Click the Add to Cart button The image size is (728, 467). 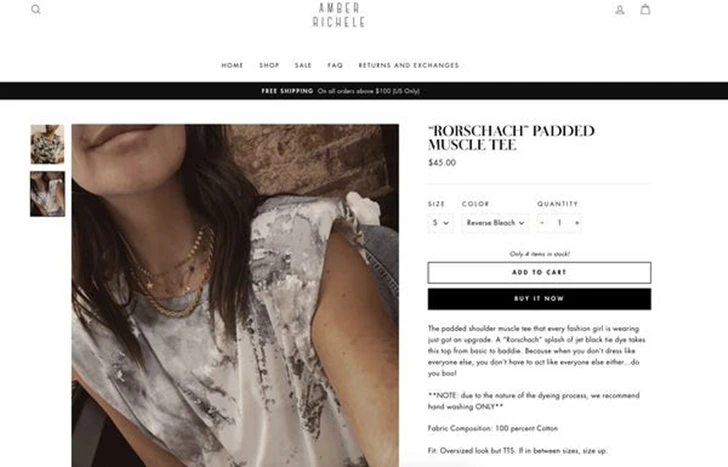click(539, 272)
